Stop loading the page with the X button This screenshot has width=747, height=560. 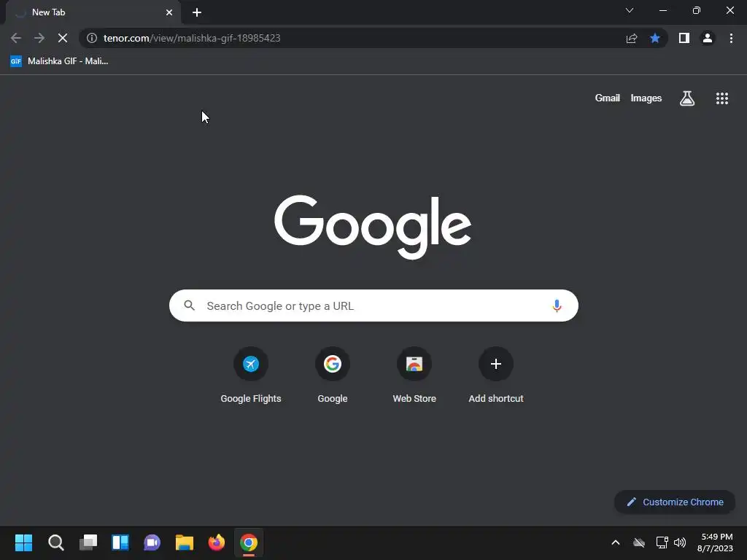pos(63,38)
